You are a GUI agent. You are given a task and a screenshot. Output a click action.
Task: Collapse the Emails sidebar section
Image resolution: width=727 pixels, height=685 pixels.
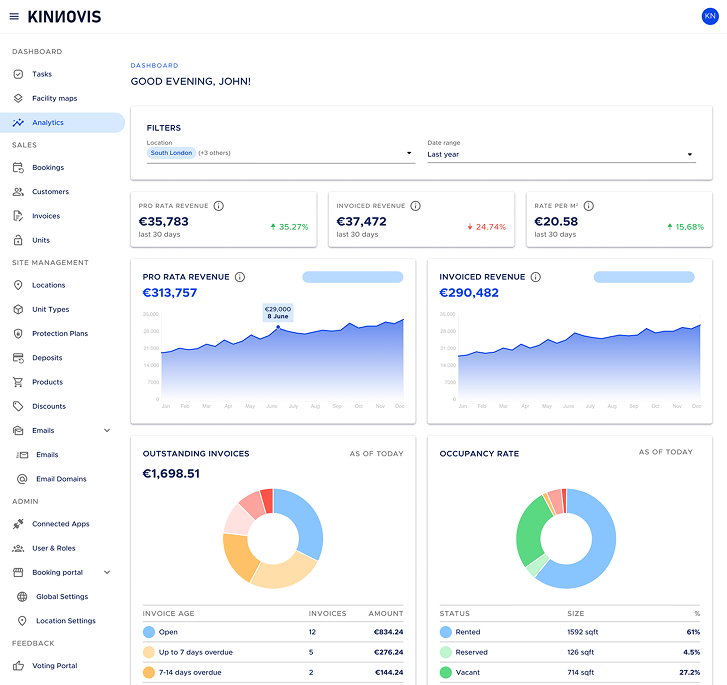[107, 430]
